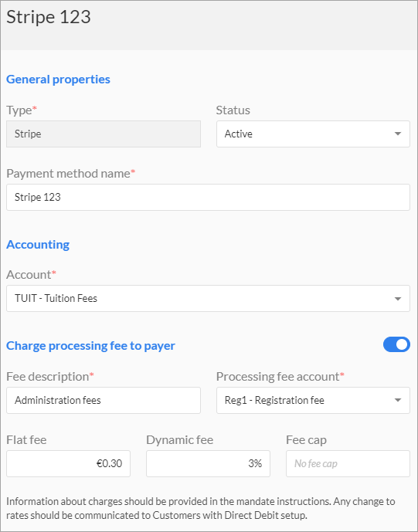Click the General properties section heading
The image size is (418, 532).
[58, 80]
